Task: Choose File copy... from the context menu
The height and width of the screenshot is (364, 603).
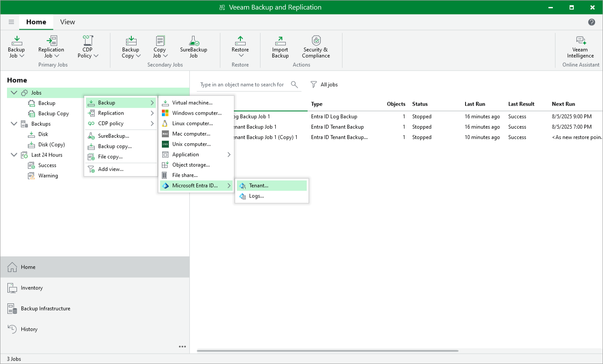Action: pyautogui.click(x=121, y=157)
